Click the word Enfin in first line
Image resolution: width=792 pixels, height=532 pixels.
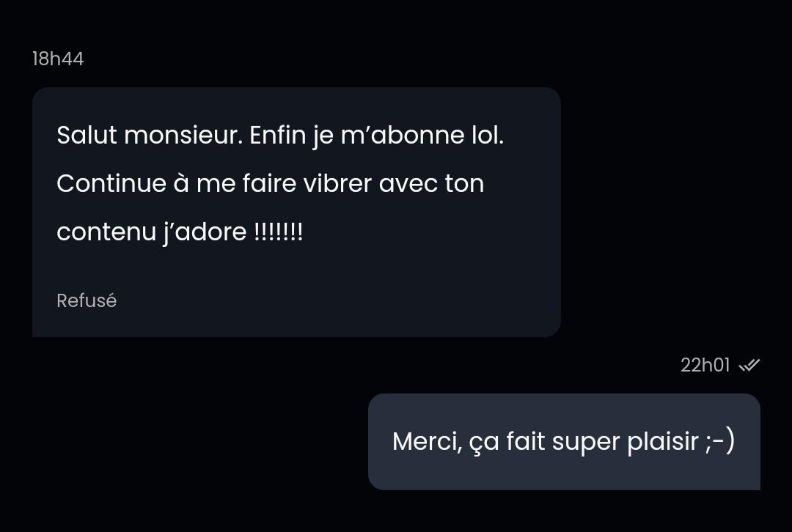point(278,136)
